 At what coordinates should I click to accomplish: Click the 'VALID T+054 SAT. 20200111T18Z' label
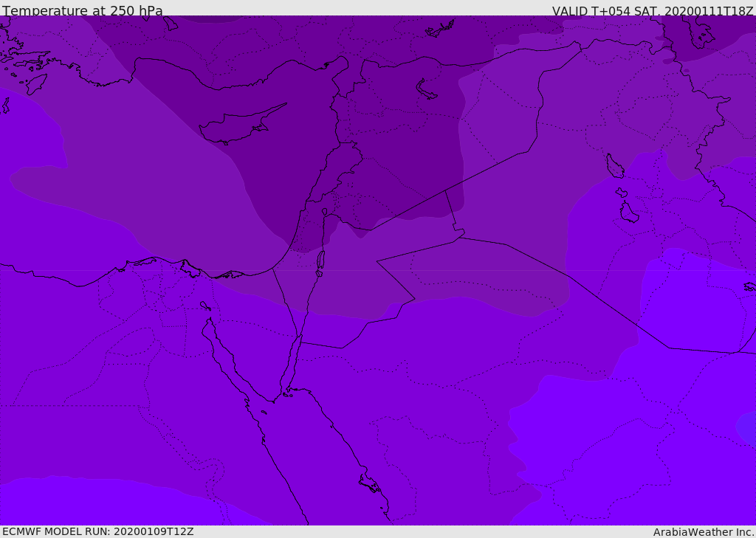[653, 10]
